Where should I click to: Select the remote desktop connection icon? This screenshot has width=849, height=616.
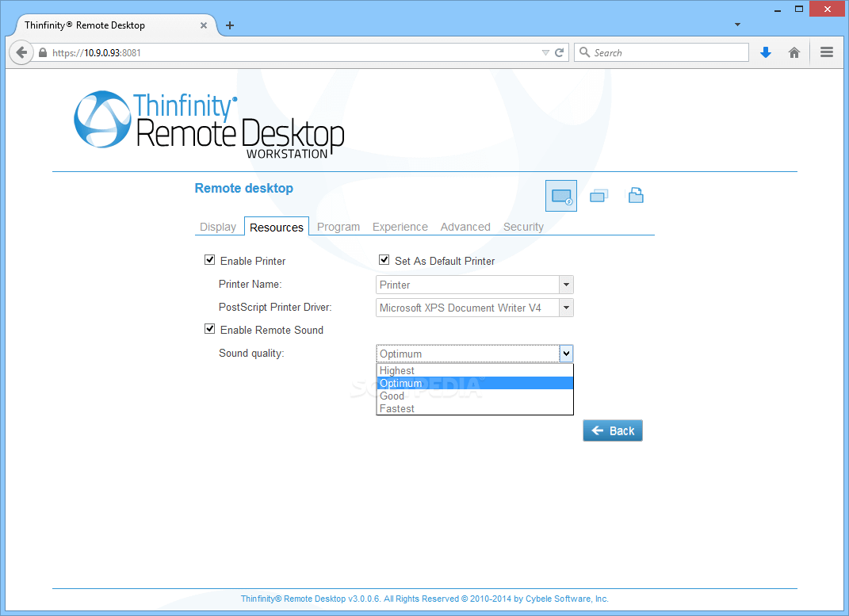click(561, 196)
